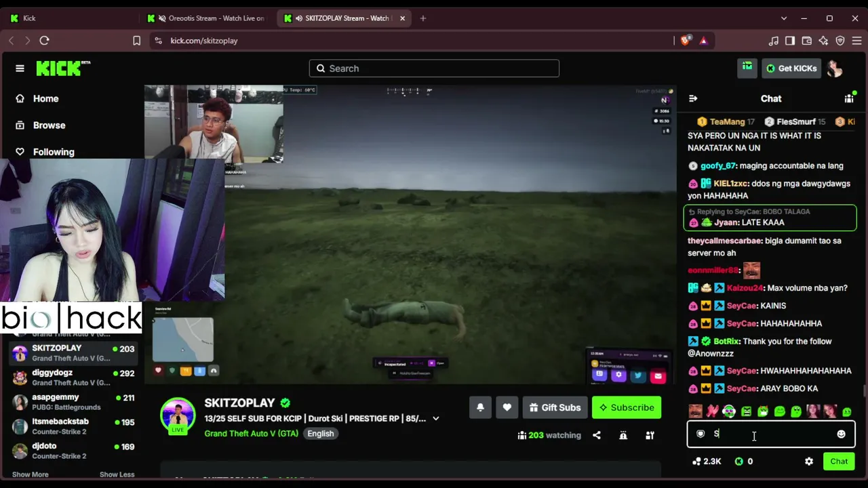The height and width of the screenshot is (488, 868).
Task: Select SKITZOPLAY channel in sidebar list
Action: (73, 353)
